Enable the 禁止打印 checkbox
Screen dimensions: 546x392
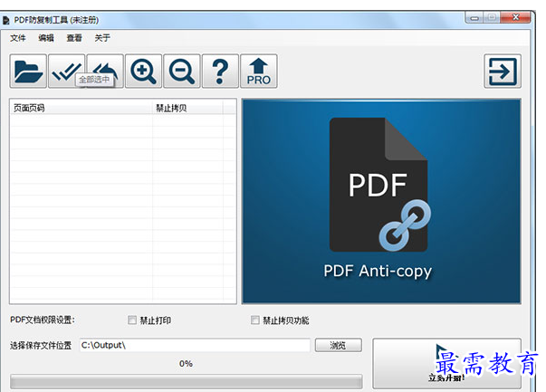click(x=132, y=320)
